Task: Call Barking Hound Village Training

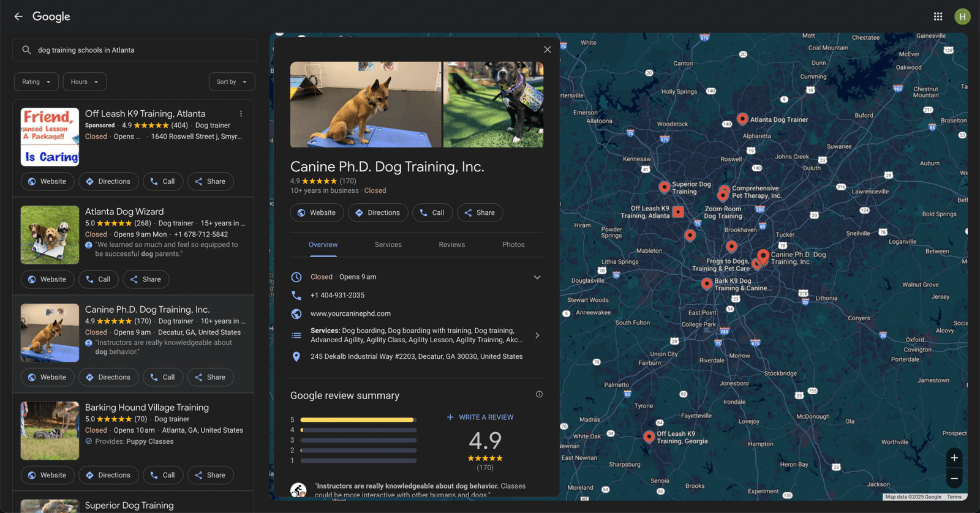Action: 163,475
